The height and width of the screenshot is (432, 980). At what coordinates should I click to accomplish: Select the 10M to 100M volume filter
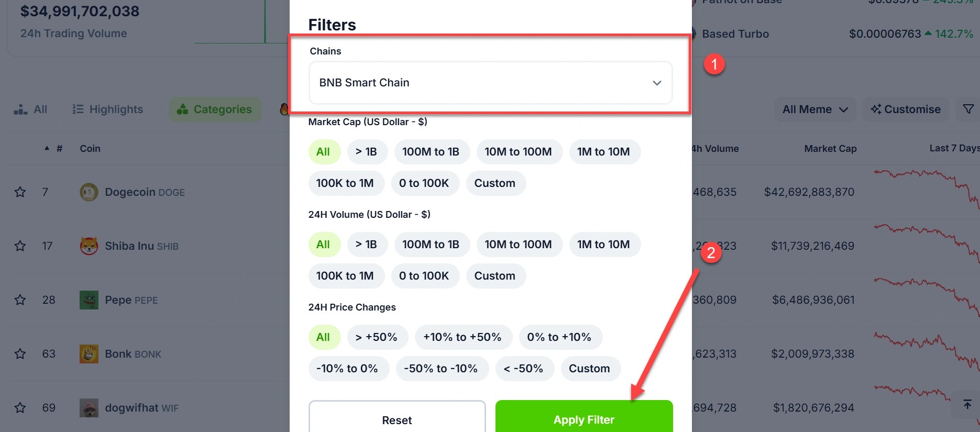pos(519,244)
